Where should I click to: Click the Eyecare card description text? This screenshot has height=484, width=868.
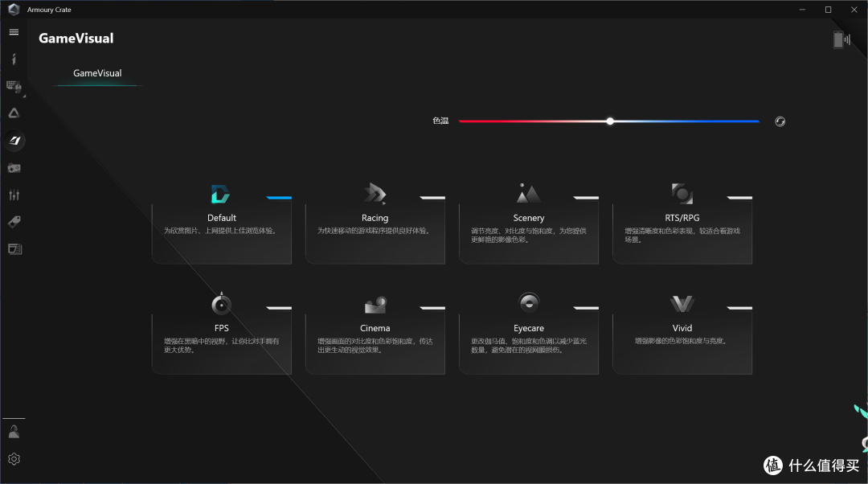(529, 346)
